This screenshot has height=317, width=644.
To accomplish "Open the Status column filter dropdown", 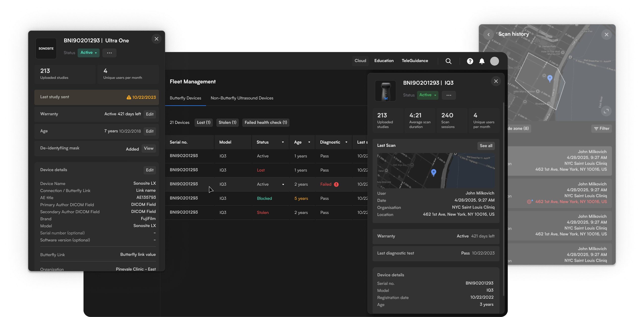I will 283,142.
